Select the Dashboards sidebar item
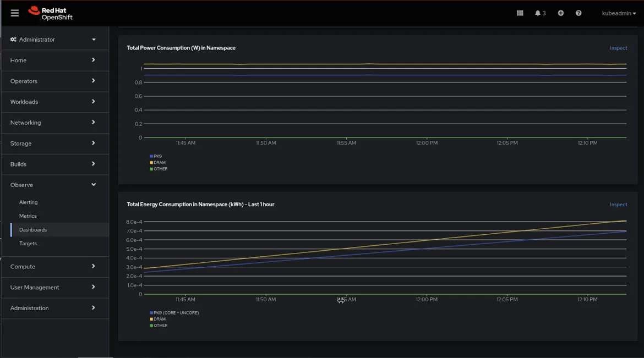The height and width of the screenshot is (358, 644). (x=32, y=229)
